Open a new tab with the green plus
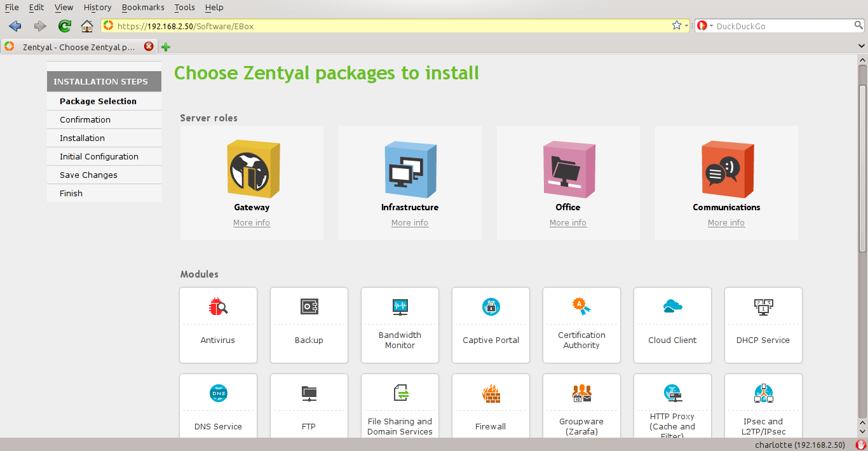The image size is (868, 451). click(166, 47)
